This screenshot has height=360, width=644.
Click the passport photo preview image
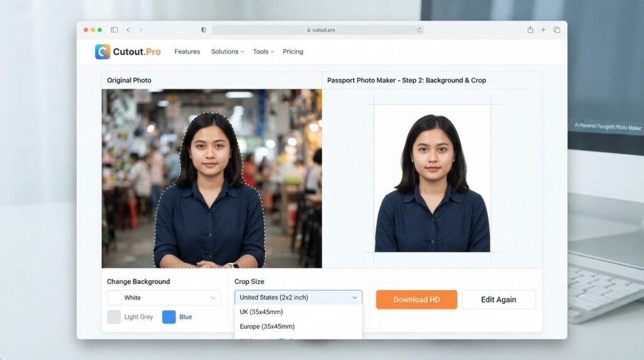(432, 178)
